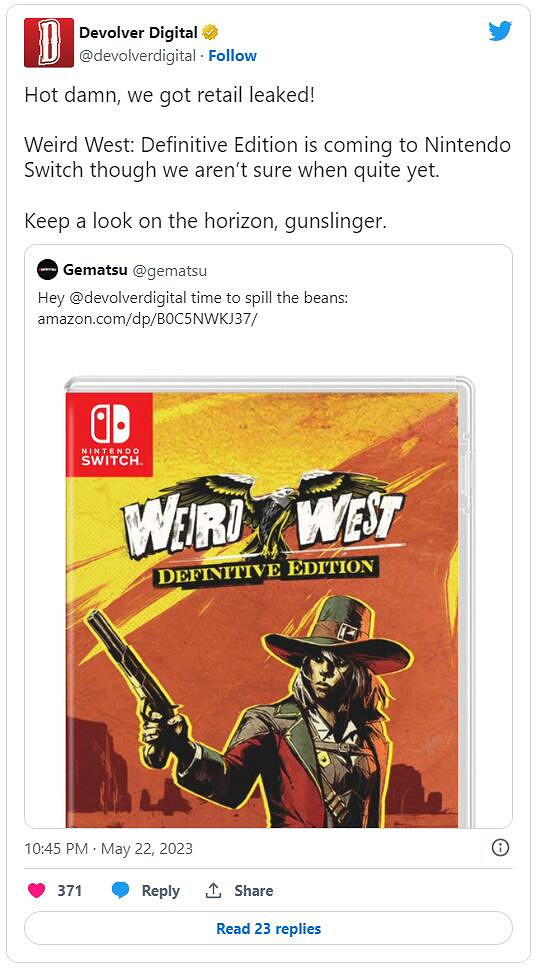This screenshot has width=537, height=968.
Task: Click the blue reply bubble icon
Action: click(x=120, y=890)
